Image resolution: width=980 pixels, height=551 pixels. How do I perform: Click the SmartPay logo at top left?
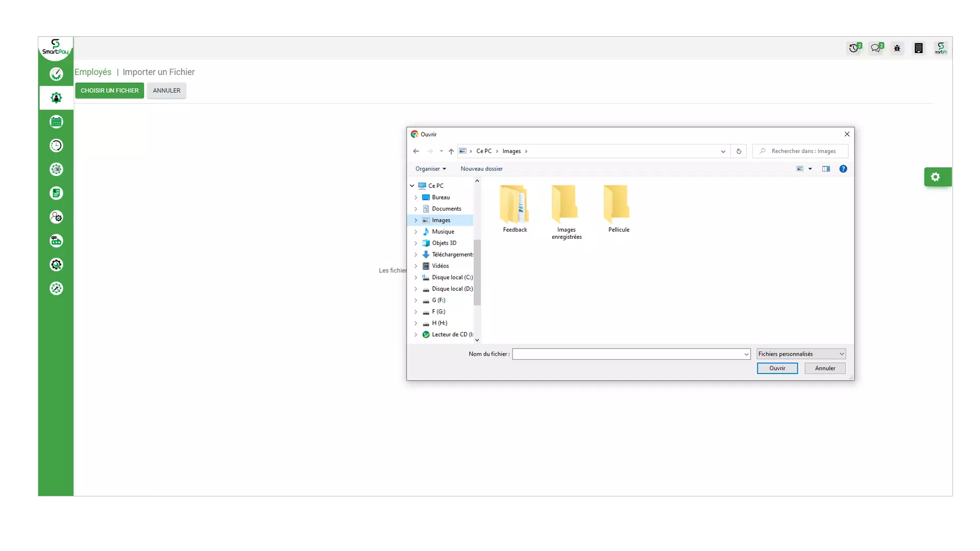(55, 47)
